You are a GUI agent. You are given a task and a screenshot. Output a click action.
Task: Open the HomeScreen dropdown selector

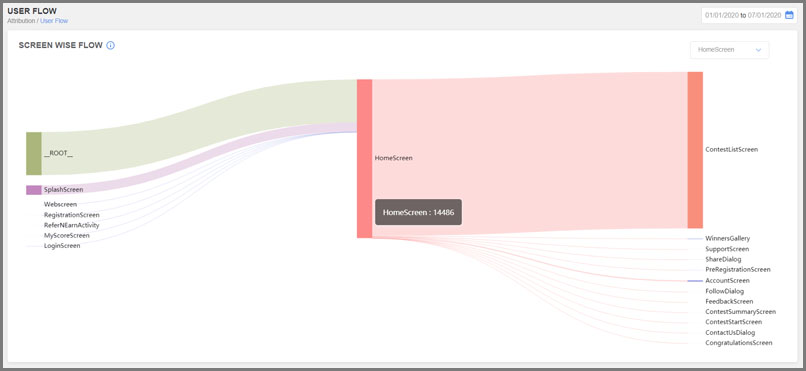tap(729, 50)
